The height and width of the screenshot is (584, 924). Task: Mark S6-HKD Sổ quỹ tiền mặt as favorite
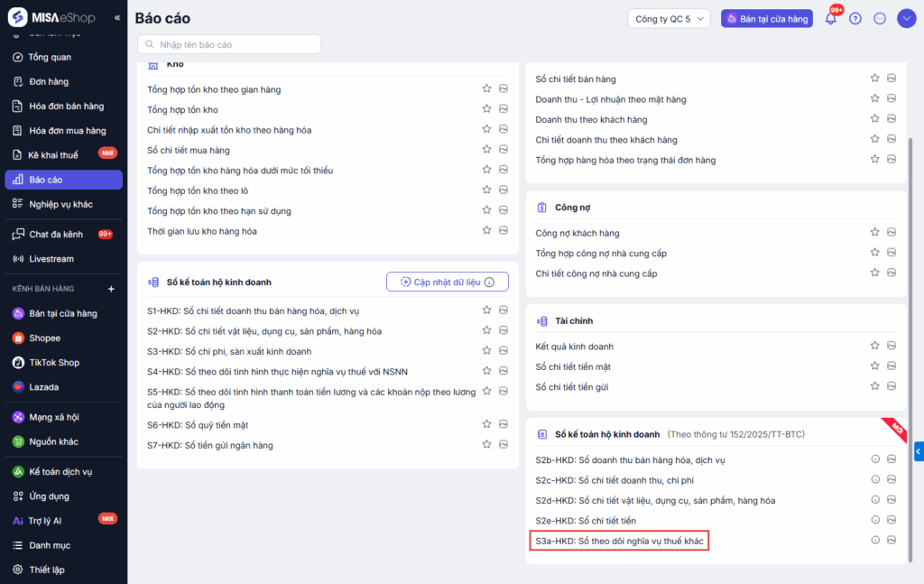pyautogui.click(x=486, y=424)
